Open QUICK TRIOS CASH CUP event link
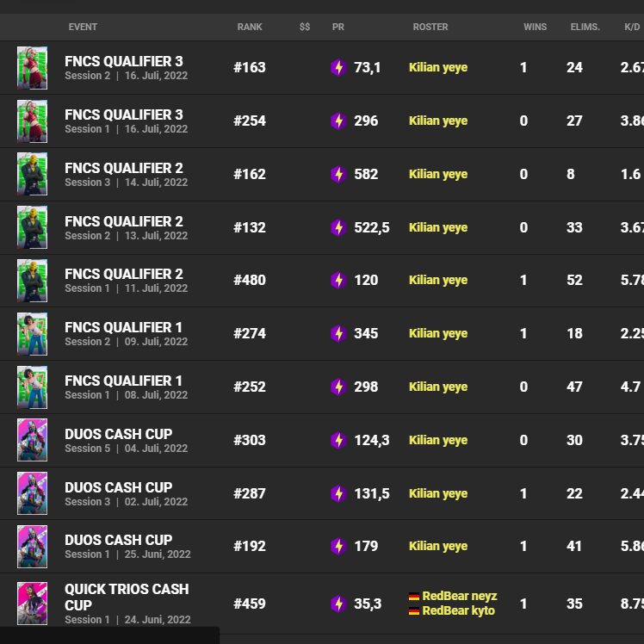This screenshot has width=644, height=644. pyautogui.click(x=127, y=598)
